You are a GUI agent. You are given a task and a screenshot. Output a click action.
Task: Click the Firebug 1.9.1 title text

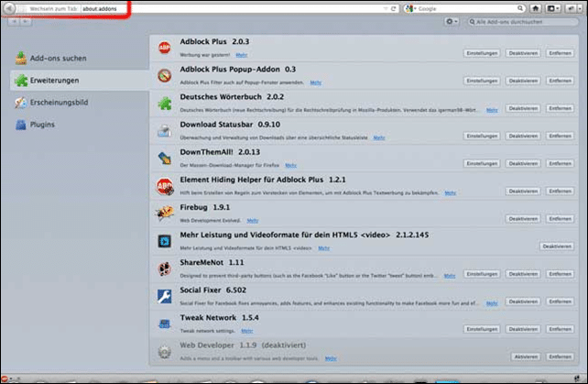coord(205,207)
